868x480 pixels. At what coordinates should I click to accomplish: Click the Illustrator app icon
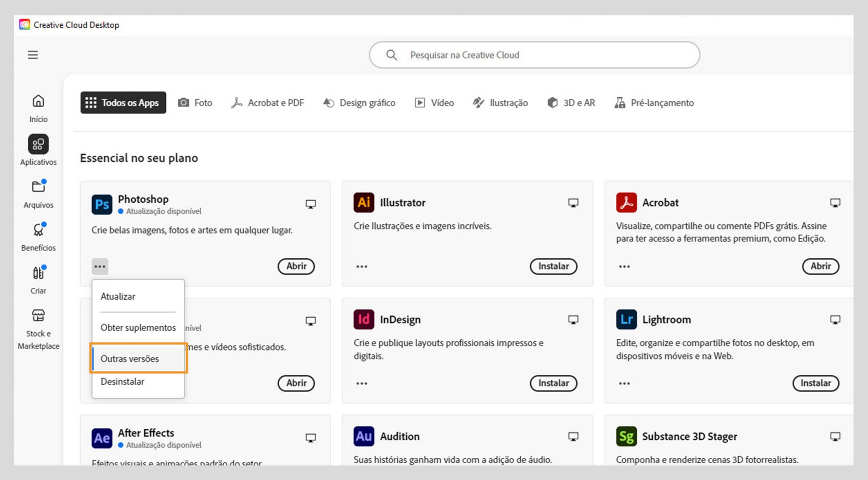click(x=363, y=203)
